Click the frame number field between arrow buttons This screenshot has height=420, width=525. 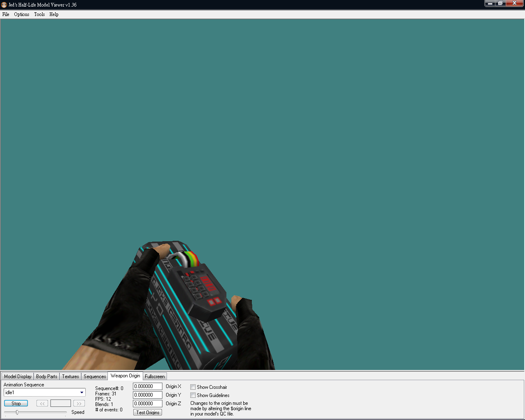(x=61, y=404)
